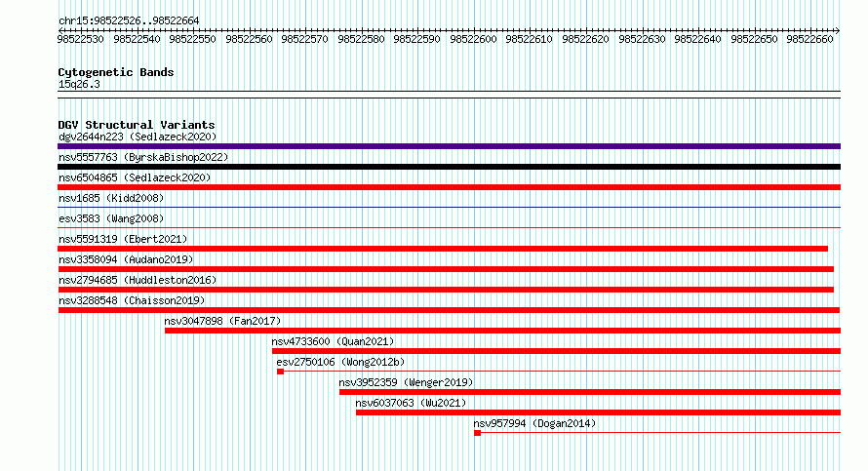The height and width of the screenshot is (471, 868).
Task: Select the red nsv5591319 bar
Action: pyautogui.click(x=443, y=249)
